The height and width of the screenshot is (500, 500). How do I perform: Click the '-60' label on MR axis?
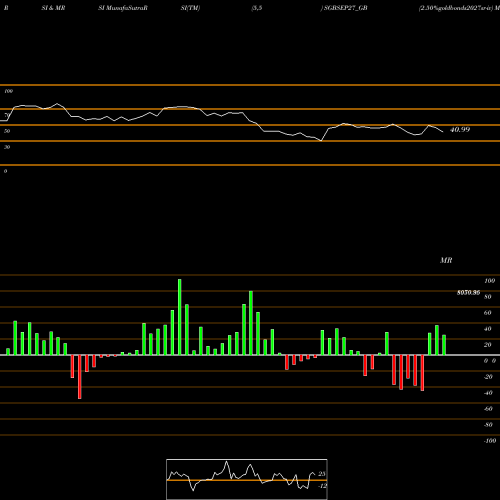(488, 409)
